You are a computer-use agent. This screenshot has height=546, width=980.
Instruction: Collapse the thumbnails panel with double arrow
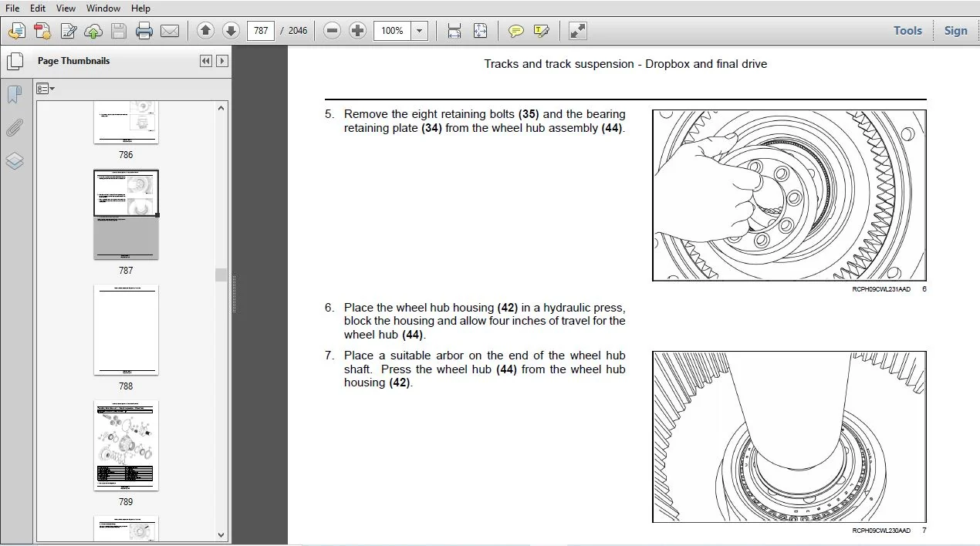click(x=206, y=61)
